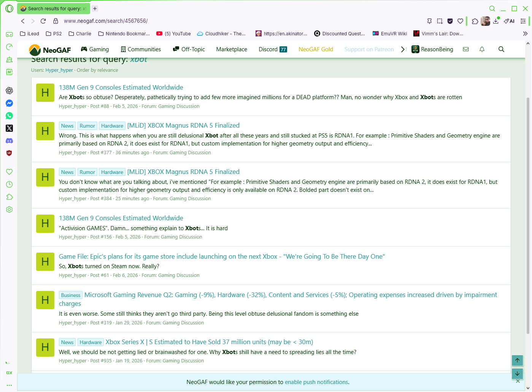Open the Gaming navigation menu

[95, 49]
